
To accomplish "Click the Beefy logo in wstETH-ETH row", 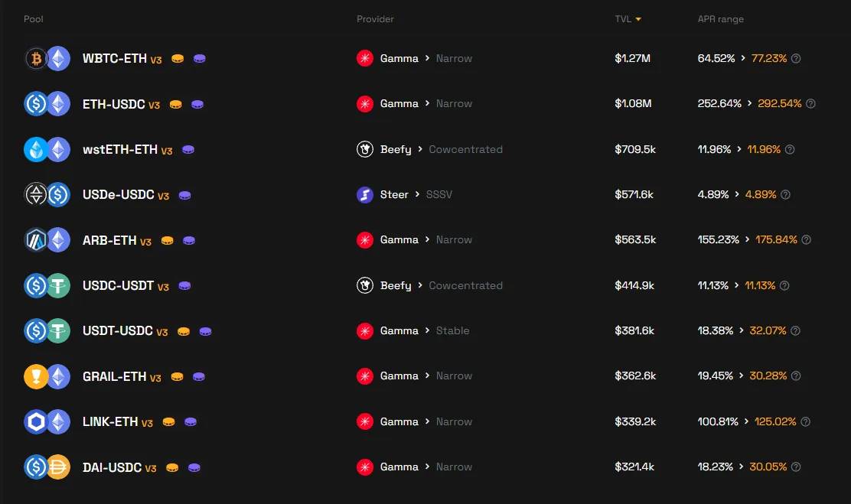I will tap(365, 150).
